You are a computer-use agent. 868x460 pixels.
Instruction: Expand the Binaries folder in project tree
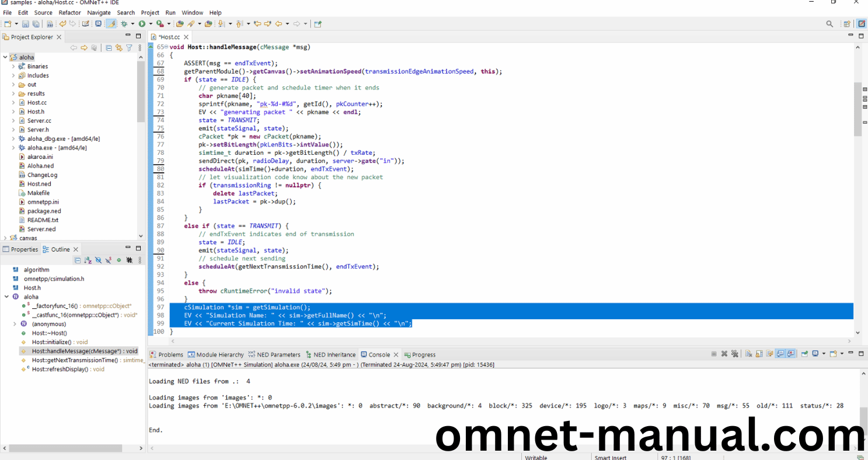tap(13, 67)
